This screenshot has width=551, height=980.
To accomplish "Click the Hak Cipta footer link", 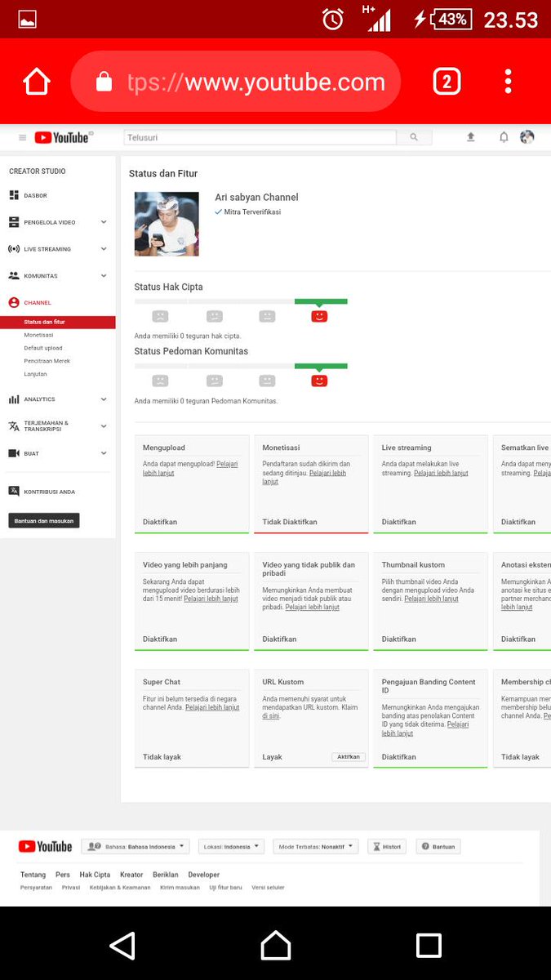I will pyautogui.click(x=95, y=875).
